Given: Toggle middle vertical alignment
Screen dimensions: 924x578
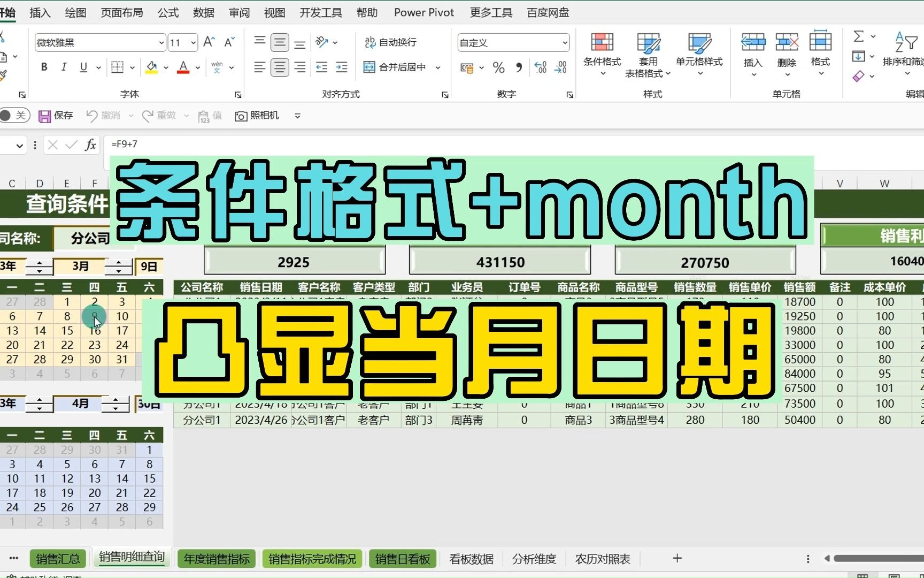Looking at the screenshot, I should pos(280,42).
